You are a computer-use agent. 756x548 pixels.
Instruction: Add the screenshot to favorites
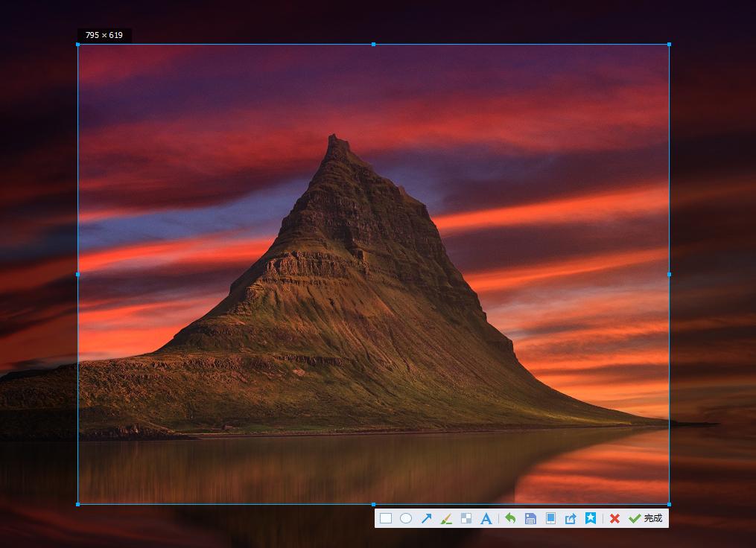(591, 518)
